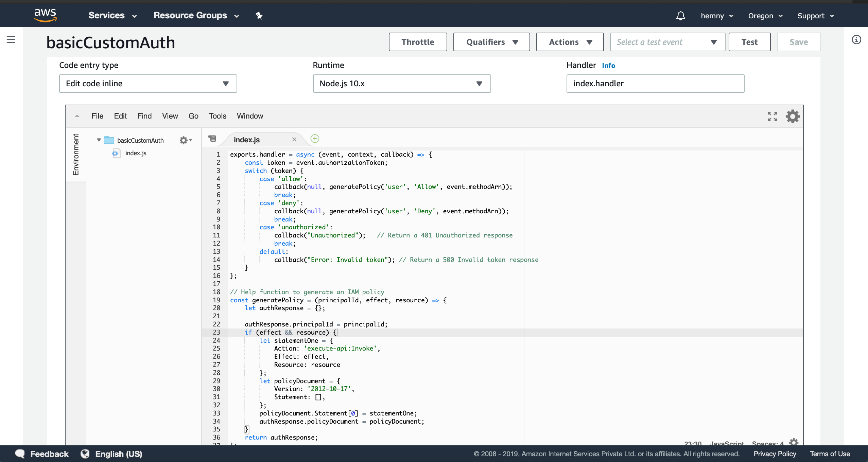Click the English language globe icon
The width and height of the screenshot is (868, 462).
[84, 454]
